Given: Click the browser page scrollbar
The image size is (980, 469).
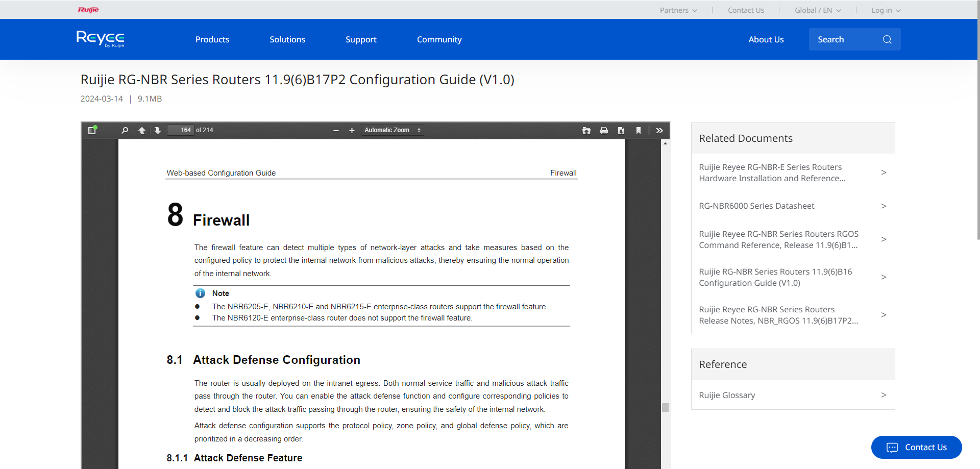Looking at the screenshot, I should click(978, 120).
